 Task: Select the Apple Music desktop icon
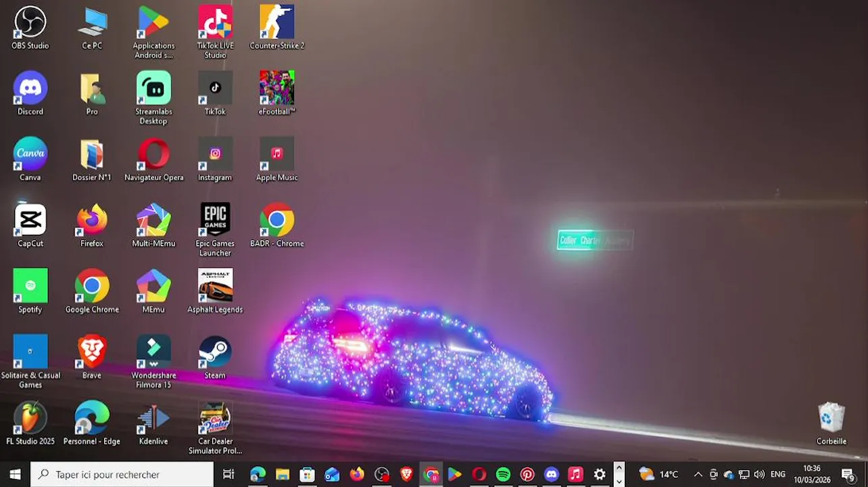pyautogui.click(x=276, y=160)
